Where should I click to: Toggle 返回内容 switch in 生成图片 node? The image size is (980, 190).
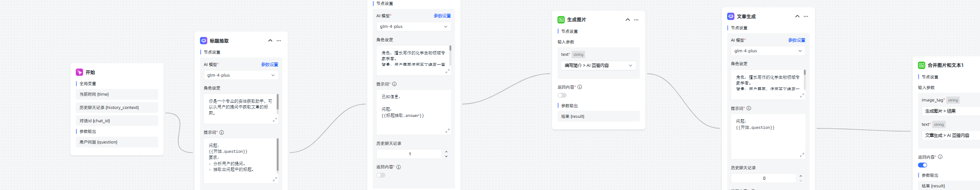coord(562,95)
